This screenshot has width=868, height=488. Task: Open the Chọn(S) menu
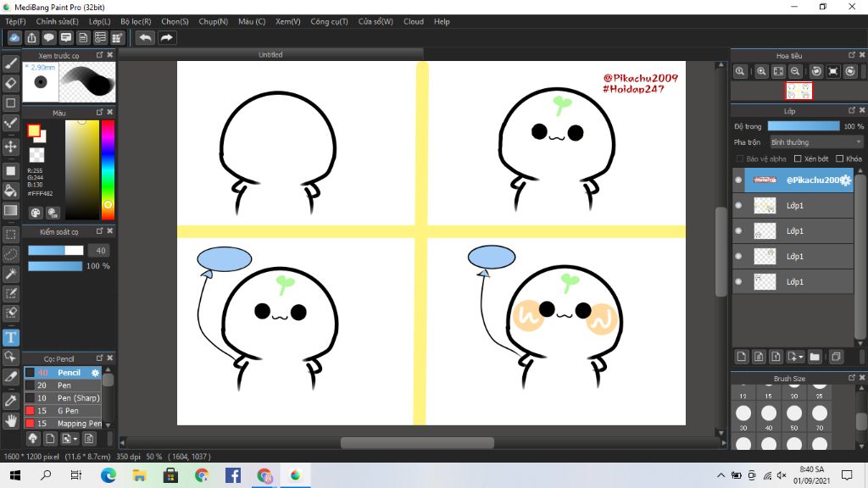coord(175,21)
